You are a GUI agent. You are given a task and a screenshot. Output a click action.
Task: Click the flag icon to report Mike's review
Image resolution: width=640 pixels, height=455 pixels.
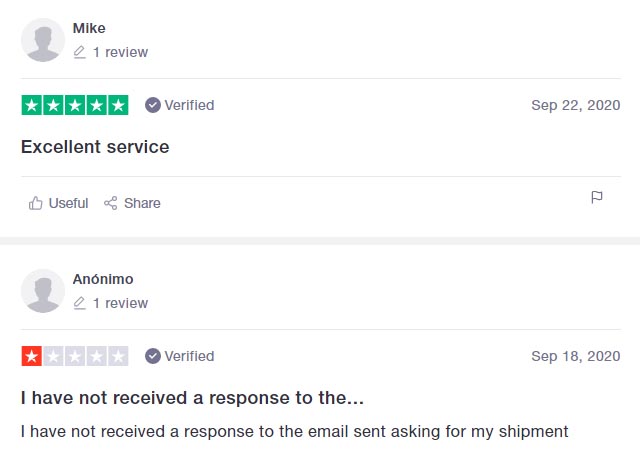point(597,197)
